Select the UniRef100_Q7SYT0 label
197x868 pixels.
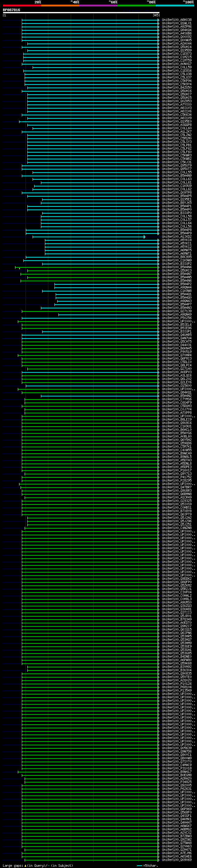tap(176, 761)
